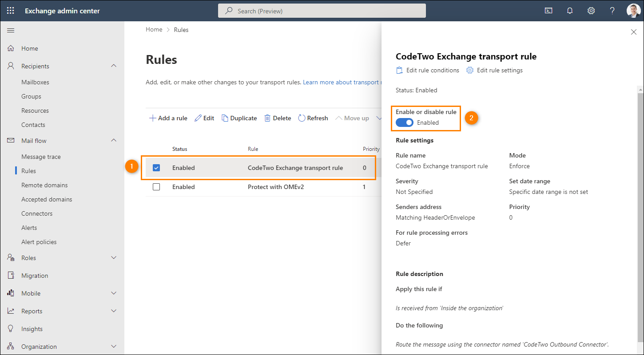Image resolution: width=644 pixels, height=355 pixels.
Task: Open Alert policies in sidebar
Action: 39,242
